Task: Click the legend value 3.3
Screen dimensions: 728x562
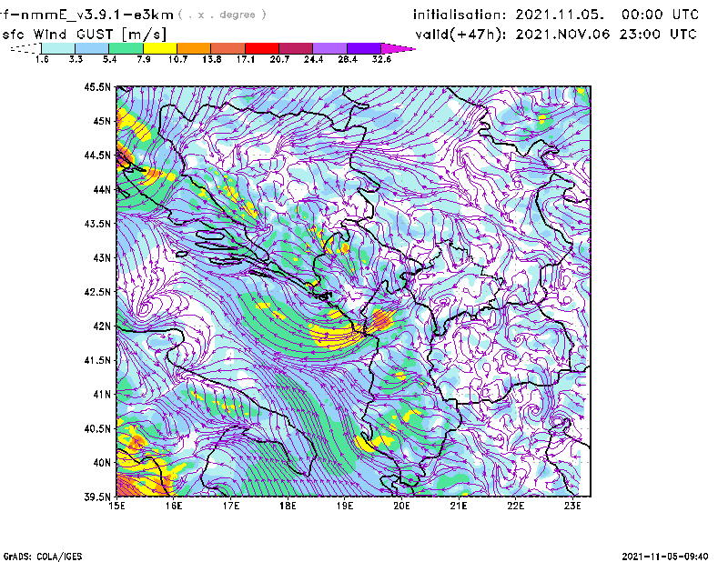Action: click(x=76, y=59)
